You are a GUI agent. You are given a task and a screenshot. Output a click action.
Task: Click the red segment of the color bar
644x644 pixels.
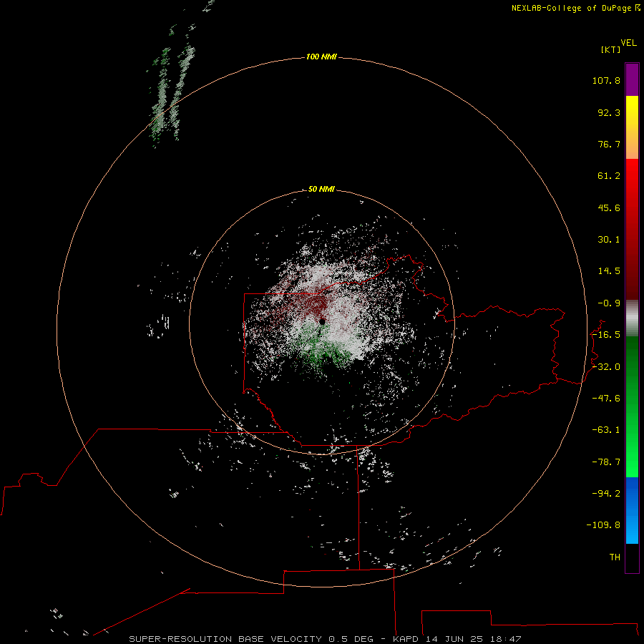click(x=632, y=229)
